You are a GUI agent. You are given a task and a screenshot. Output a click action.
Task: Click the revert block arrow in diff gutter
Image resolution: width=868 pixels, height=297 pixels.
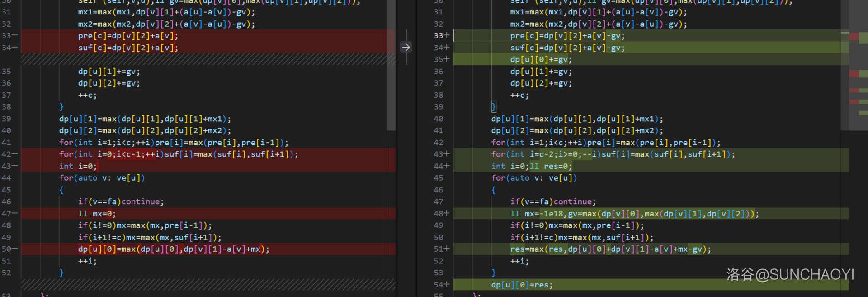406,47
